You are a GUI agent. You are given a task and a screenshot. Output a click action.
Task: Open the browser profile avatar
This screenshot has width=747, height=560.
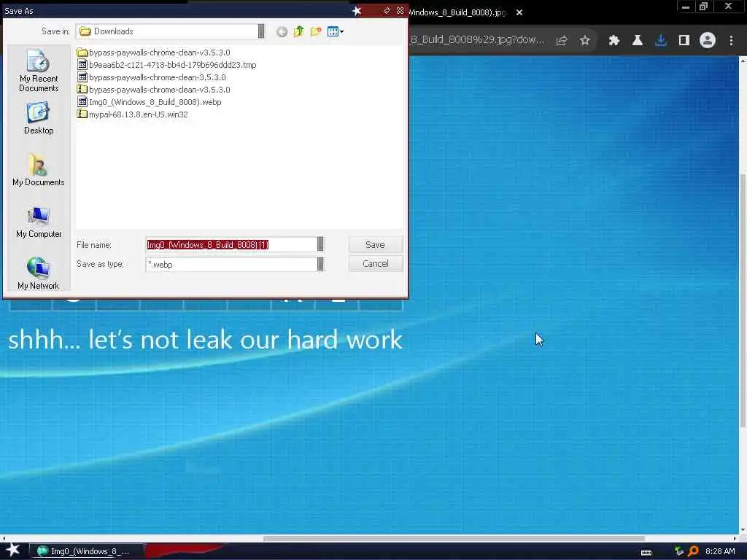point(708,41)
